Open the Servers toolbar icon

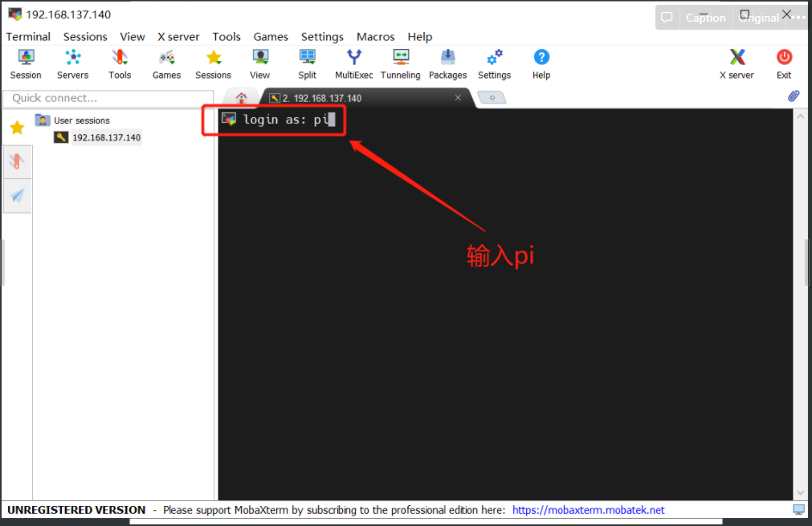(73, 58)
